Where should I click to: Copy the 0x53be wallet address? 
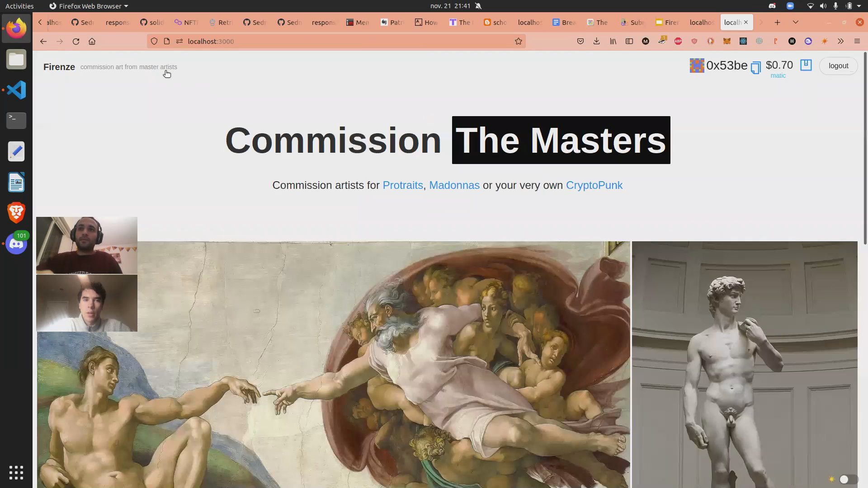click(755, 68)
